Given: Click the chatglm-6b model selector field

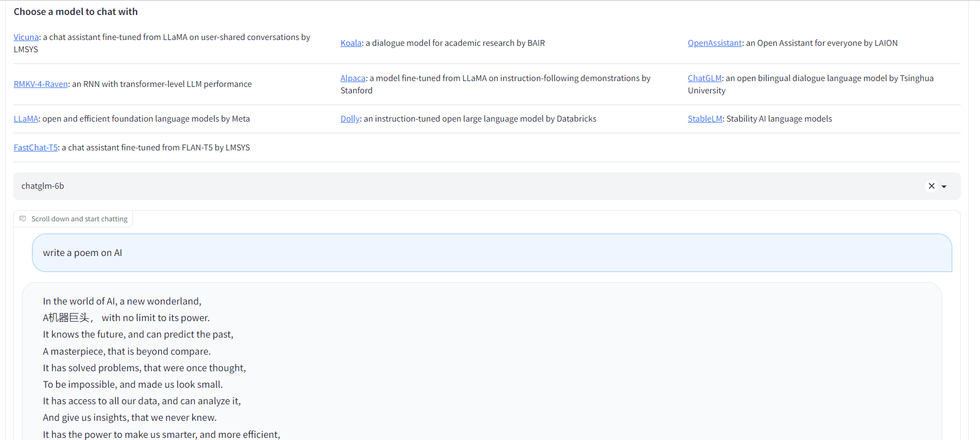Looking at the screenshot, I should [x=487, y=186].
